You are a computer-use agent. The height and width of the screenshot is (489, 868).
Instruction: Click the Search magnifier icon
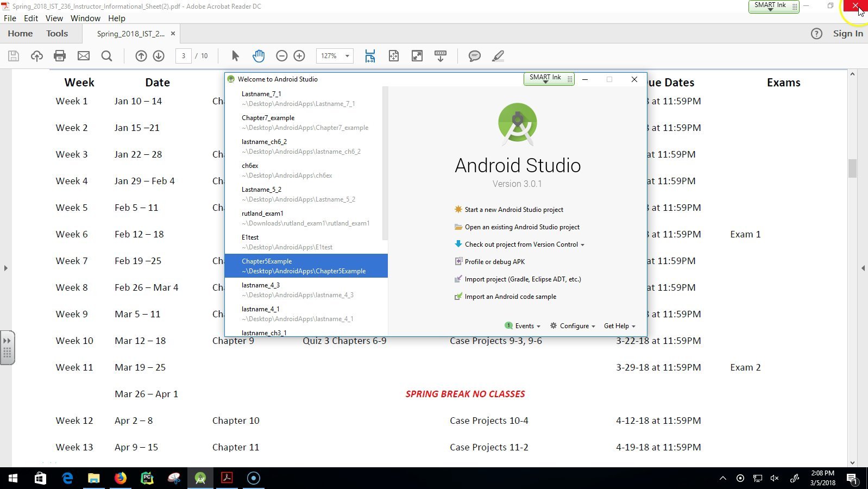coord(107,56)
